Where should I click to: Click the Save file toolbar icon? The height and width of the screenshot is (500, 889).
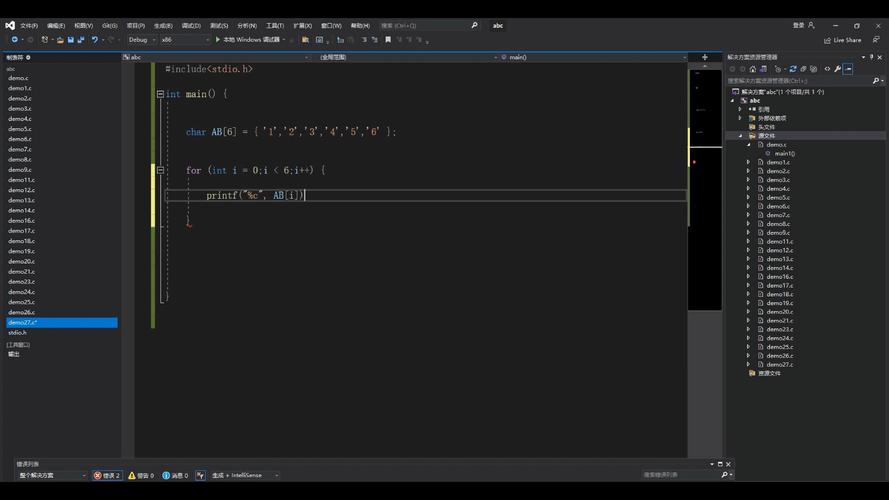[x=71, y=40]
